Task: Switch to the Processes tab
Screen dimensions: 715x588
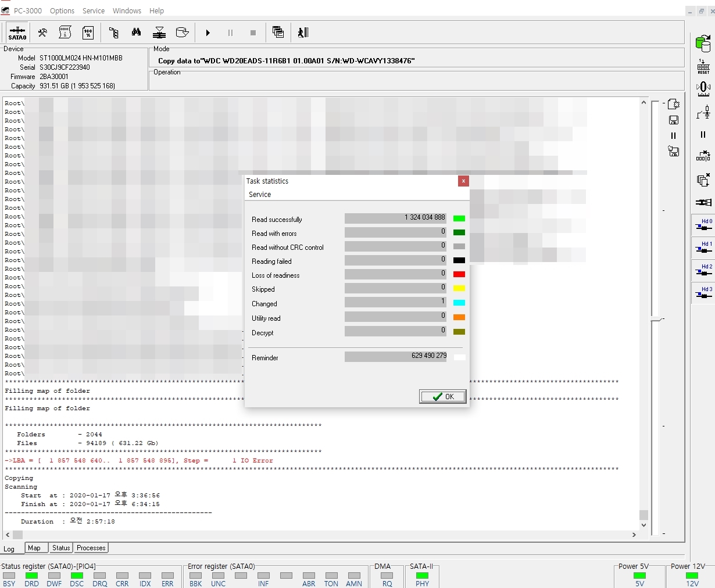Action: click(91, 548)
